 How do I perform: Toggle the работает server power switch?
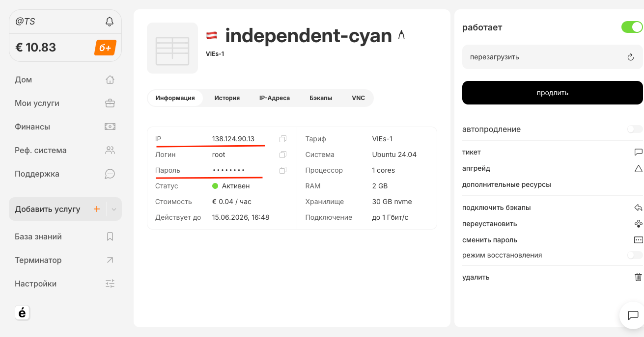[x=632, y=27]
